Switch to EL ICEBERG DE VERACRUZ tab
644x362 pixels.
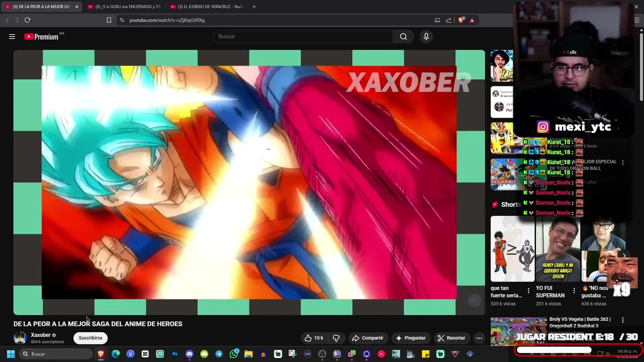206,7
